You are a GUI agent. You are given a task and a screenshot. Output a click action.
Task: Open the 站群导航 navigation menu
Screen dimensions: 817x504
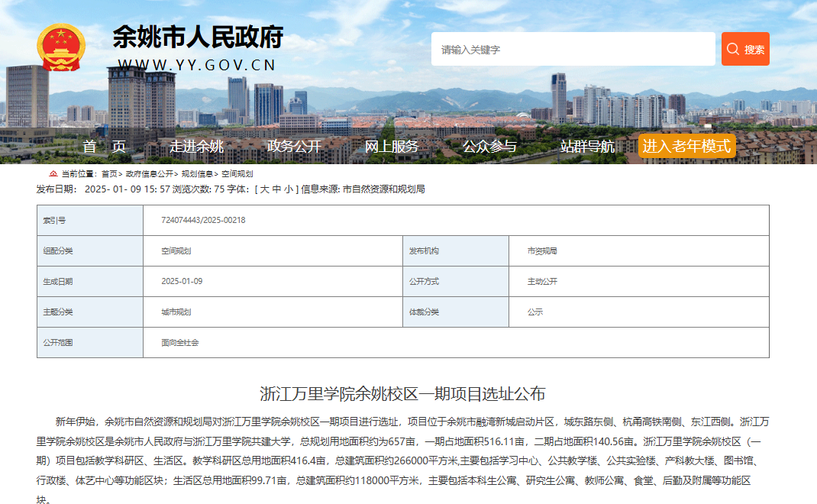(585, 147)
